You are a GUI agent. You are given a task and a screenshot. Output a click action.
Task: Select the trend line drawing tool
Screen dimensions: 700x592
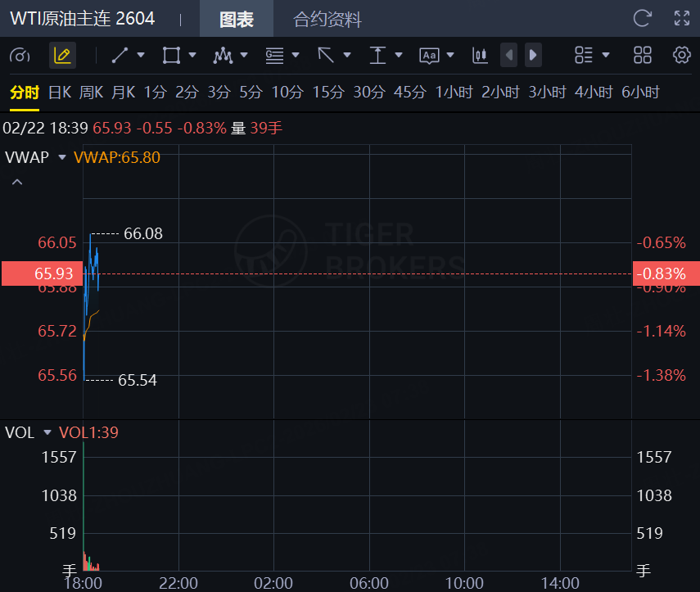[x=120, y=56]
